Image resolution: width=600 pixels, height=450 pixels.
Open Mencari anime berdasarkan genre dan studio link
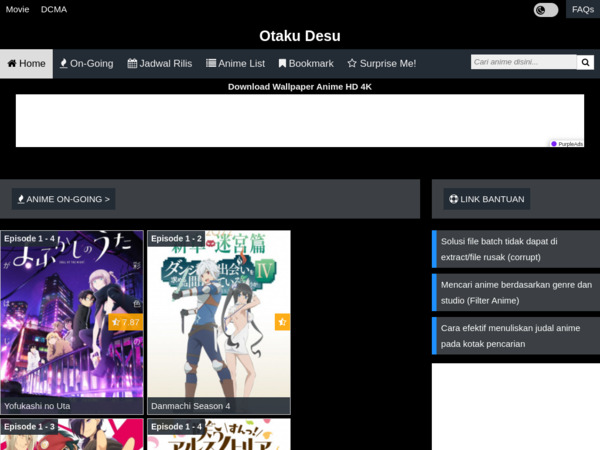pos(516,292)
